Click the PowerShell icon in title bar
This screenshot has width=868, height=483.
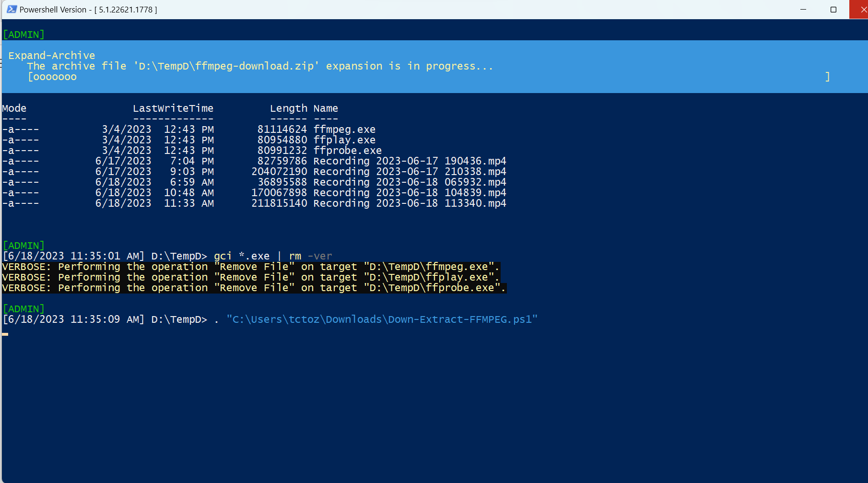12,9
